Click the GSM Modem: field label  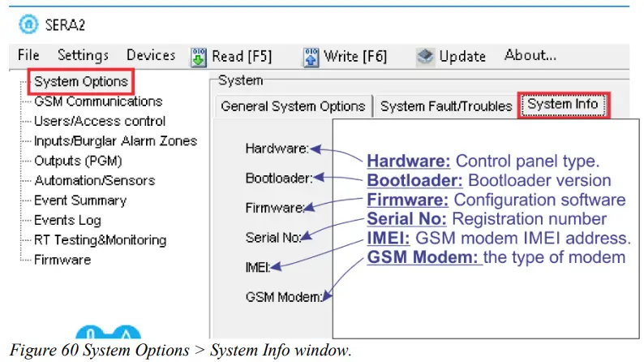coord(284,297)
